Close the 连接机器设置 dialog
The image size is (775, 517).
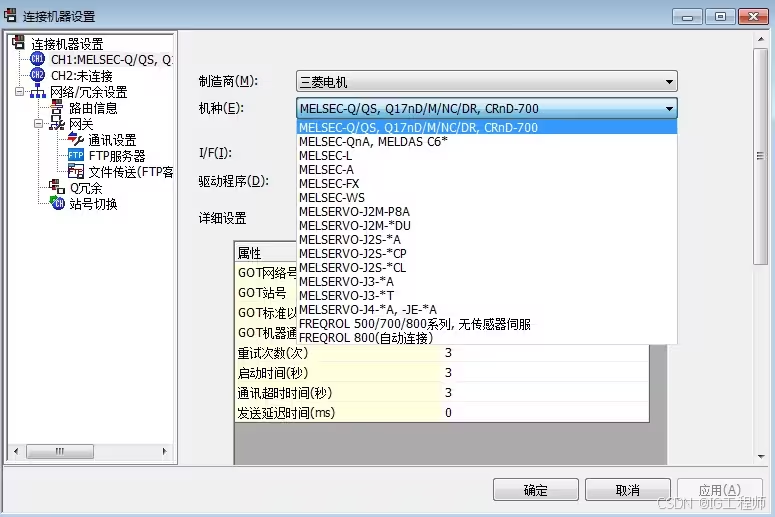coord(753,17)
